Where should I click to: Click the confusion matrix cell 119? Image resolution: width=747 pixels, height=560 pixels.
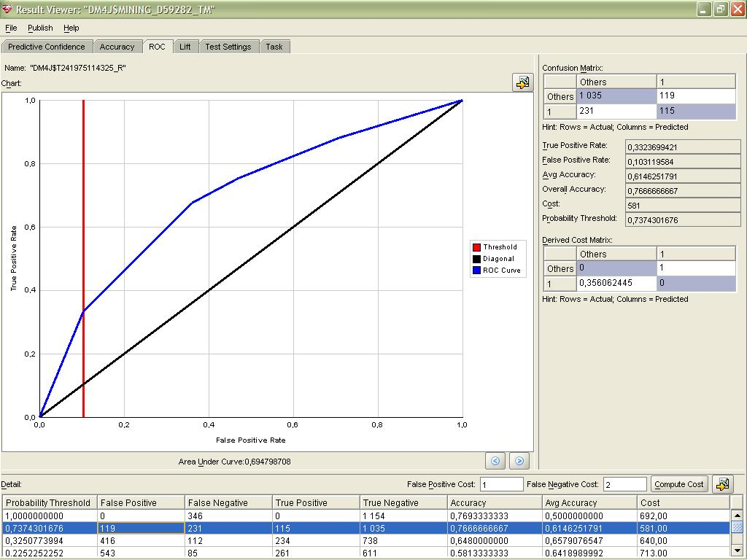696,96
